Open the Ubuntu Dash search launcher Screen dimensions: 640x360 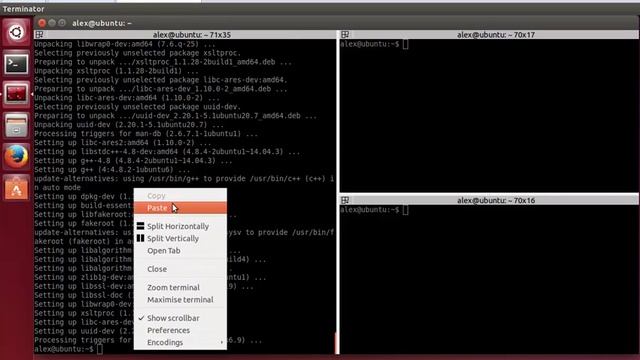[x=16, y=32]
